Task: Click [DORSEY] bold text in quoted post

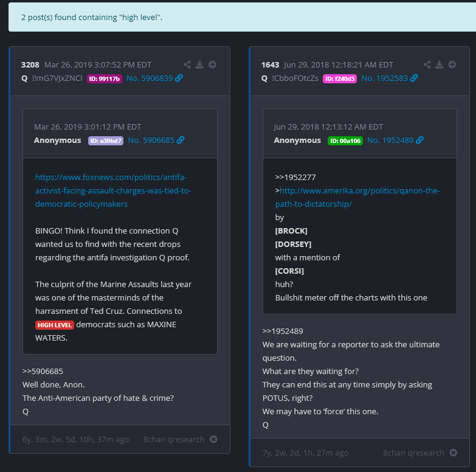Action: 293,244
